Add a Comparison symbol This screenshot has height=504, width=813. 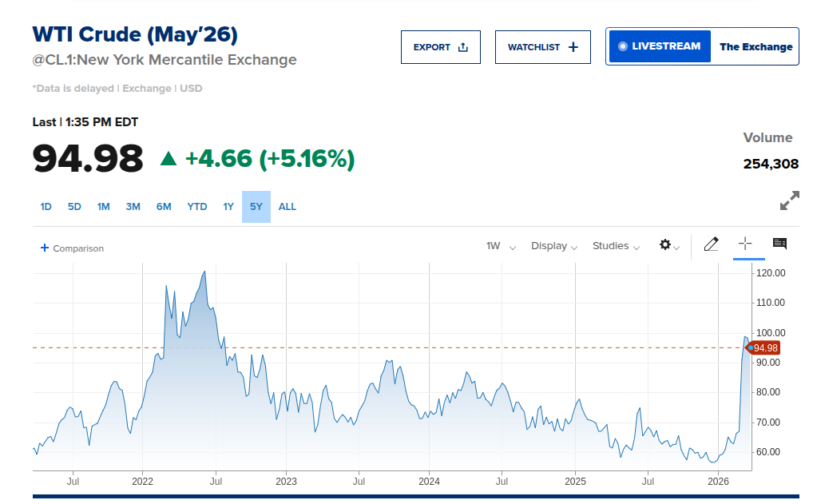coord(72,248)
